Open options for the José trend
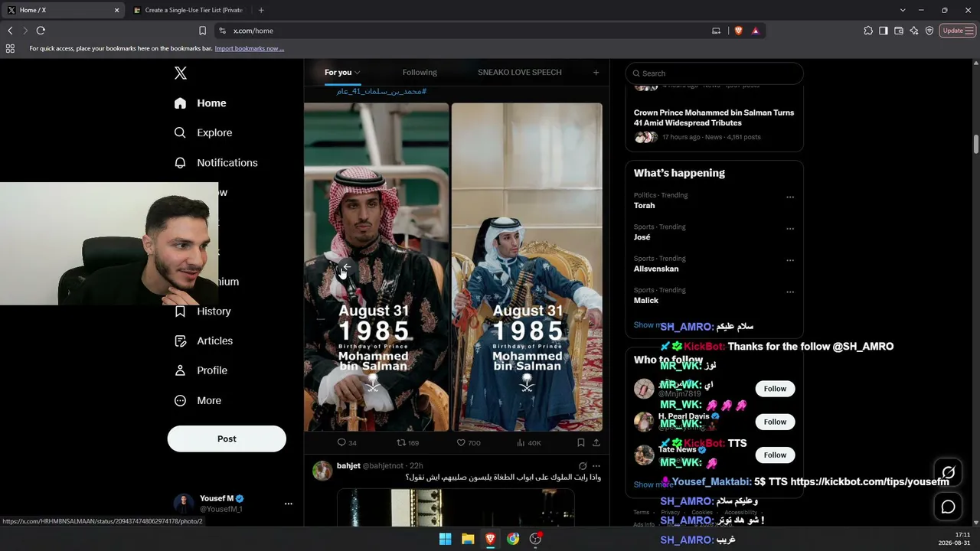 tap(790, 229)
